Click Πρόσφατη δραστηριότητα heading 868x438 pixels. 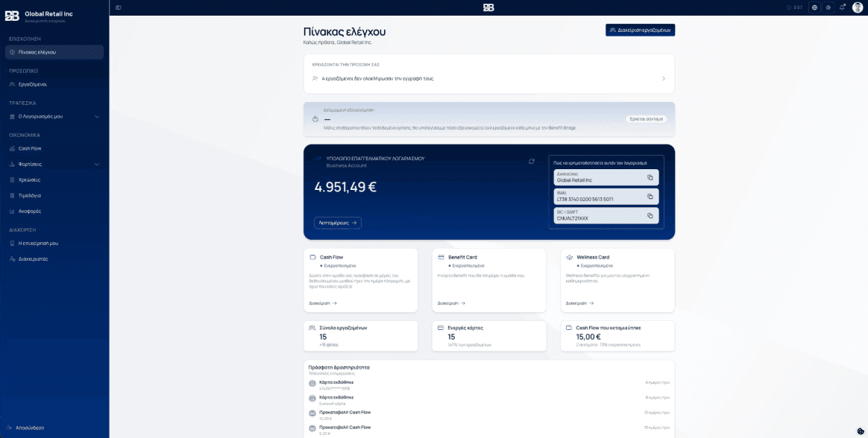click(339, 367)
